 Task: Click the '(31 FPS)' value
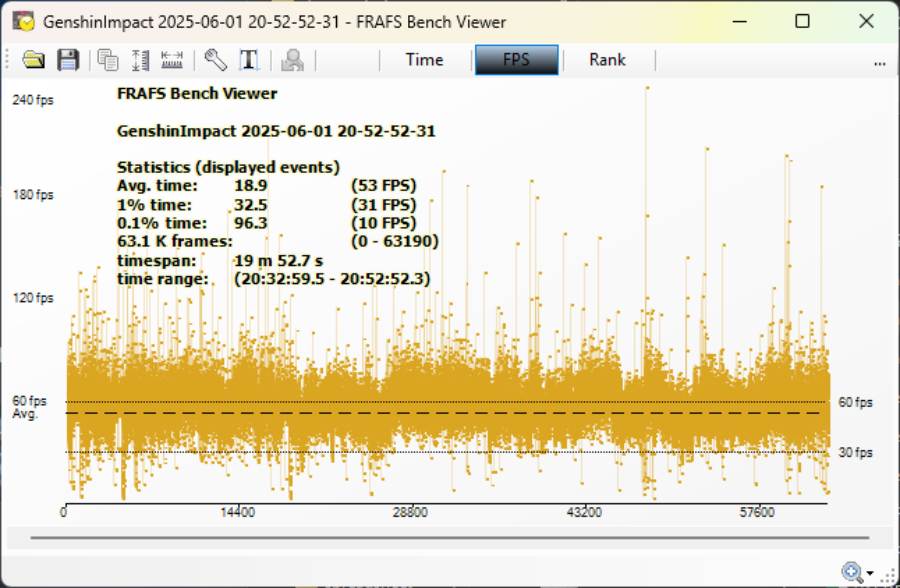[x=384, y=204]
